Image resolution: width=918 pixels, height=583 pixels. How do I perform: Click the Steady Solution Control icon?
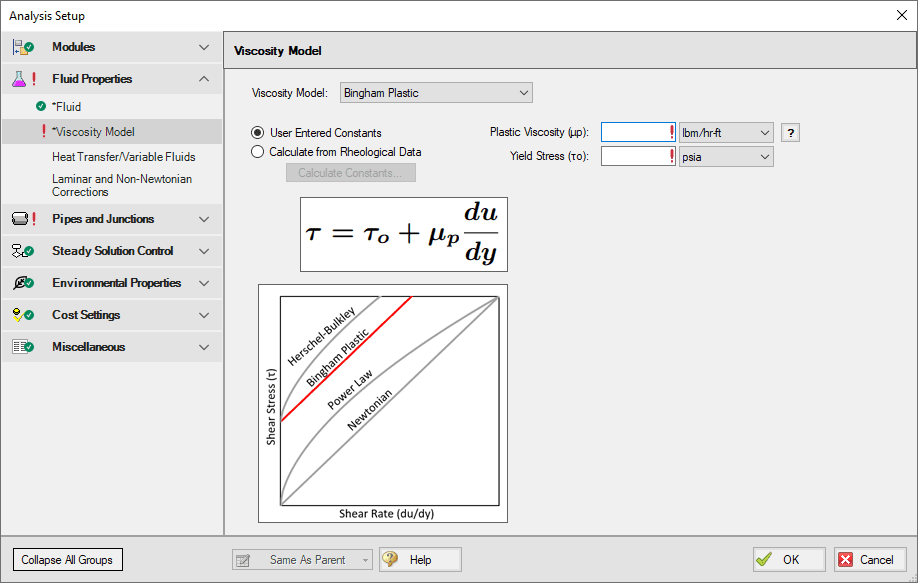[x=21, y=251]
